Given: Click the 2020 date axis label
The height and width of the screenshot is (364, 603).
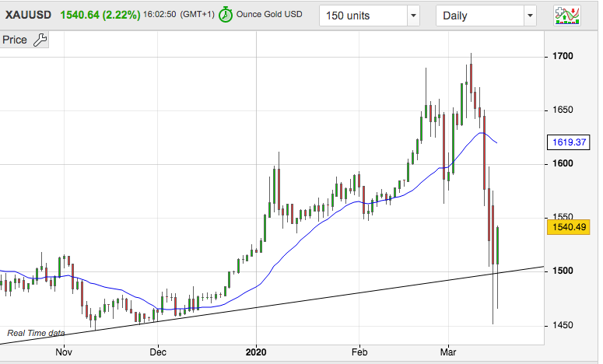Looking at the screenshot, I should pos(256,352).
